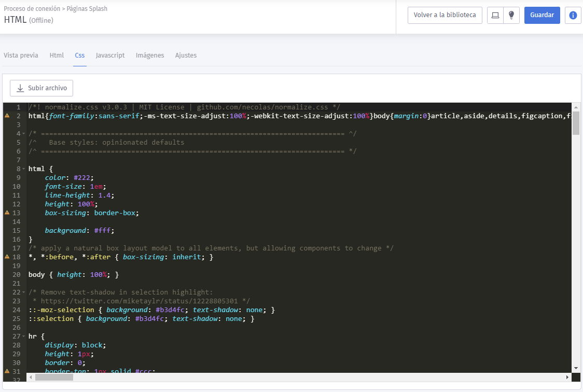The image size is (583, 392).
Task: Click the 'color: #222;' code line
Action: (x=69, y=178)
